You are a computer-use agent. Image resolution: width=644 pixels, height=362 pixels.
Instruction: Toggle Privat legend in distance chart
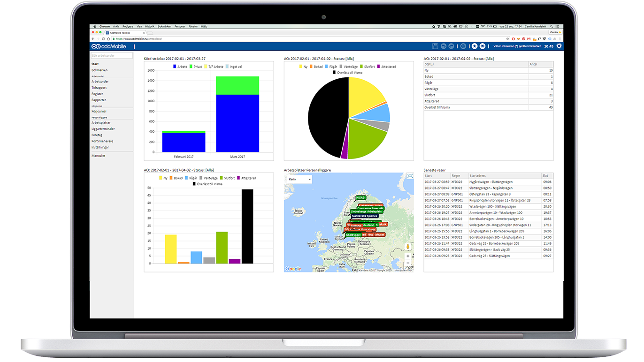[196, 67]
